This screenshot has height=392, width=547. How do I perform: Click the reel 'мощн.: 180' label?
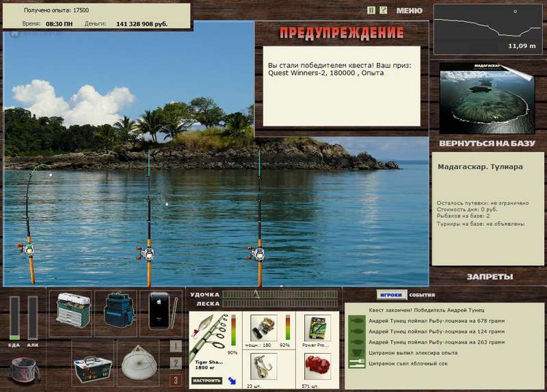(258, 345)
